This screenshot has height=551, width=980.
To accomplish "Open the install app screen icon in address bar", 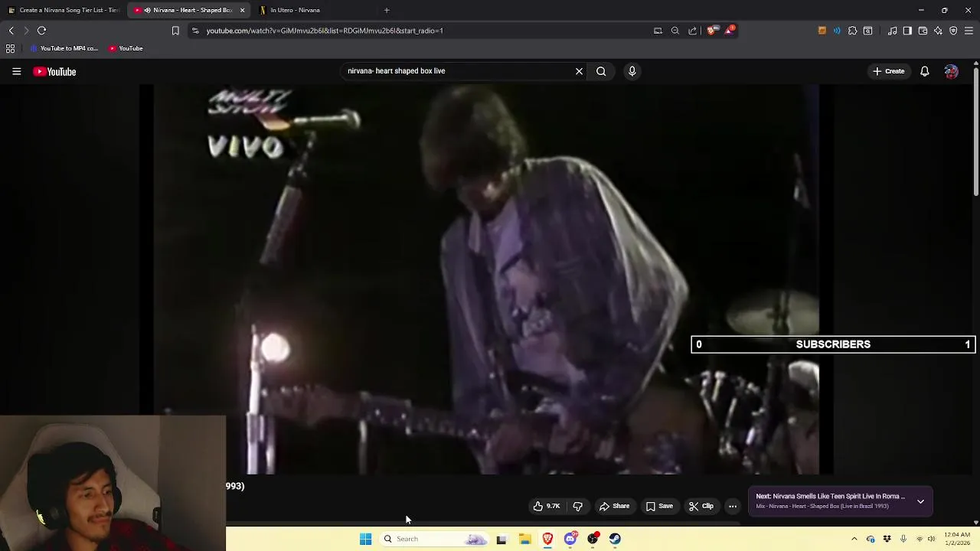I will coord(658,31).
